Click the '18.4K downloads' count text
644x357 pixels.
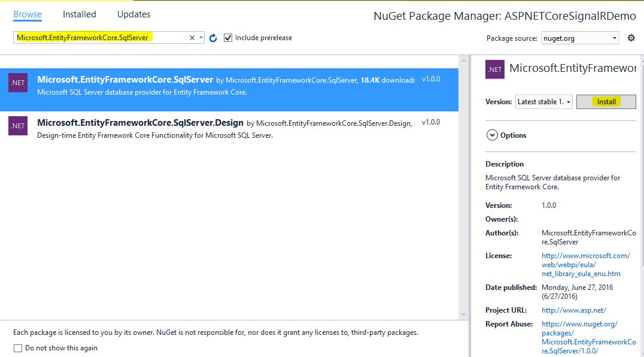coord(388,80)
